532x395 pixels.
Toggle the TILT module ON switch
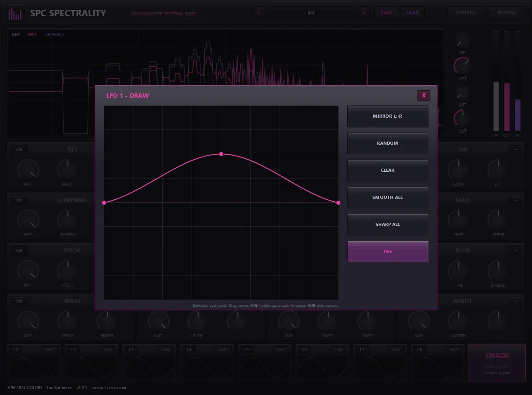19,149
